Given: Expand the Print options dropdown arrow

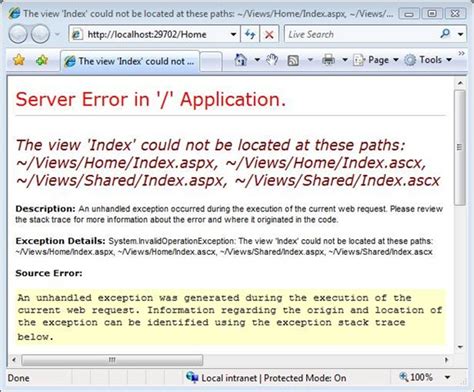Looking at the screenshot, I should tap(345, 60).
